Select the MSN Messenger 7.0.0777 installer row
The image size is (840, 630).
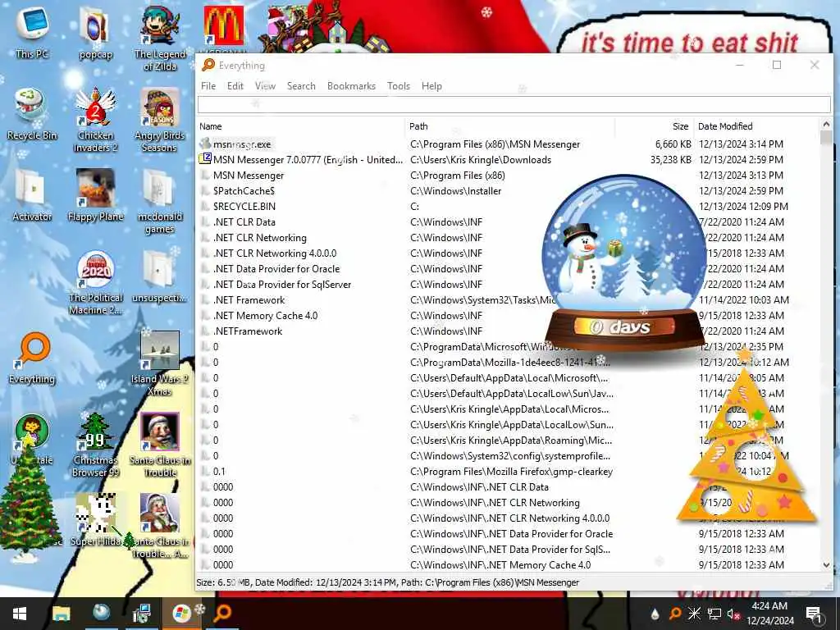click(x=509, y=160)
